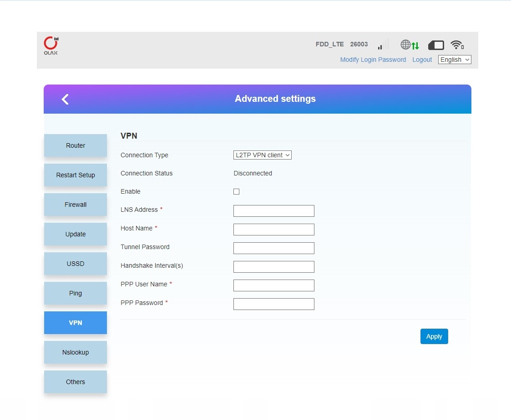Screen dimensions: 511x420
Task: Select the VPN sidebar tab
Action: tap(76, 323)
